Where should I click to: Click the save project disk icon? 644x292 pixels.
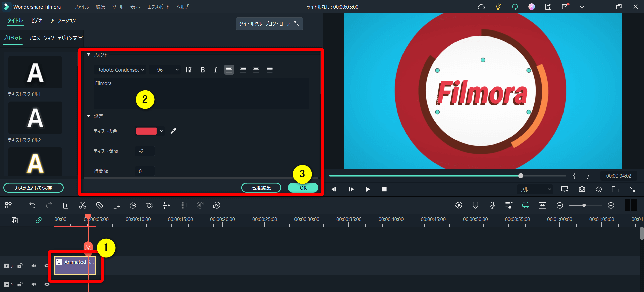[x=548, y=7]
